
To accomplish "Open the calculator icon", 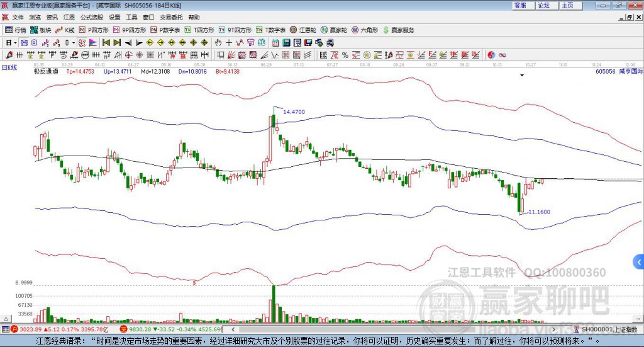I will [287, 43].
